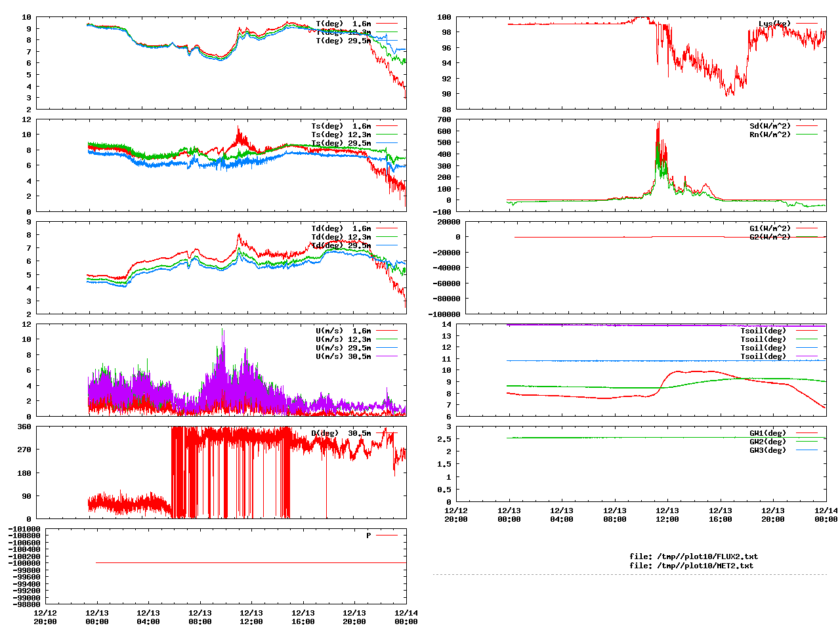The height and width of the screenshot is (630, 840).
Task: Select the 'Ts(deg) 1.6m' legend entry
Action: click(x=341, y=126)
